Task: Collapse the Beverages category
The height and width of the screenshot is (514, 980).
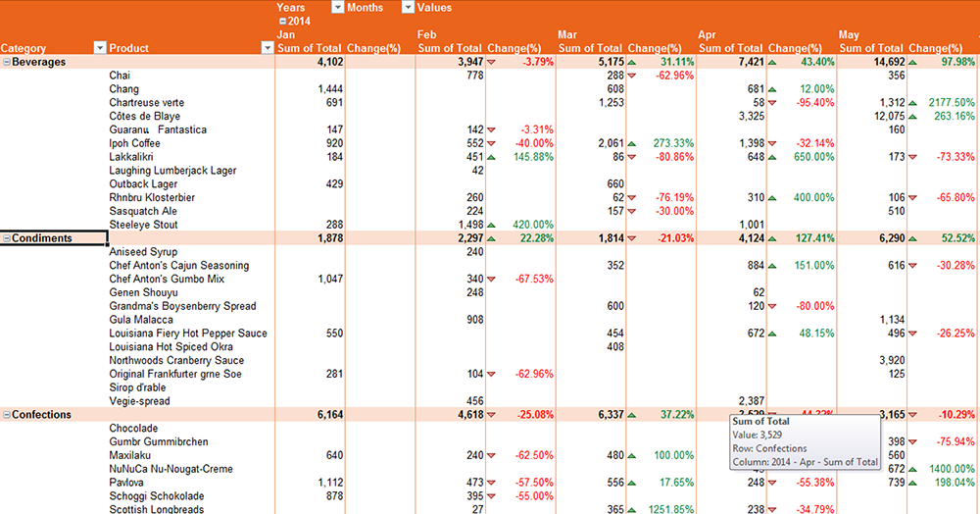Action: click(7, 62)
